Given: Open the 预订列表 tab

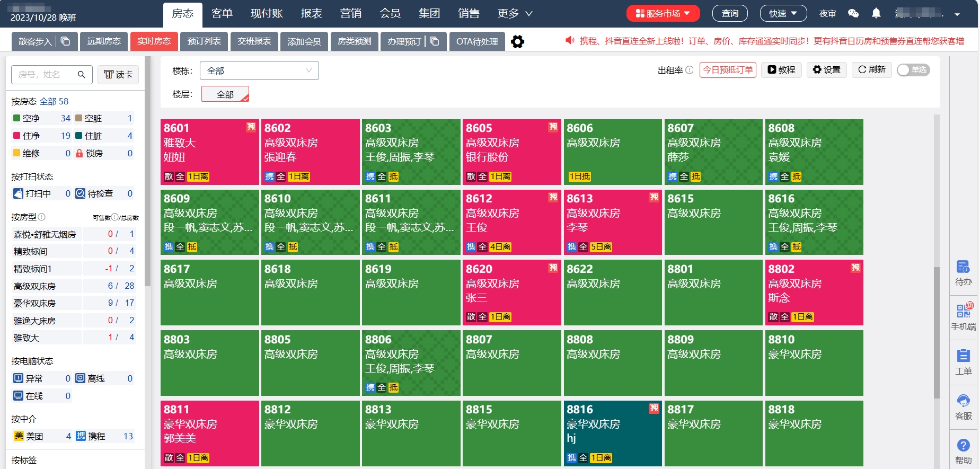Looking at the screenshot, I should pos(204,41).
